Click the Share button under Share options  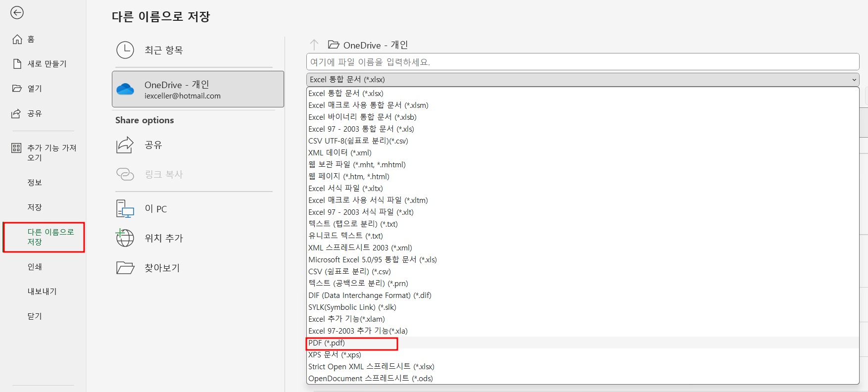(x=153, y=145)
